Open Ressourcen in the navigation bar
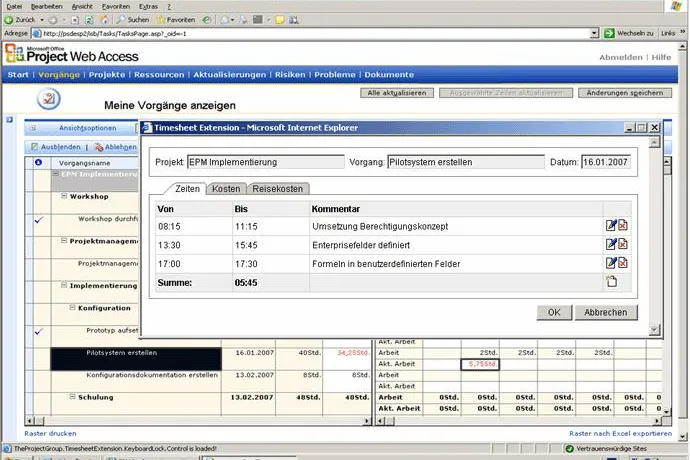 [x=159, y=75]
